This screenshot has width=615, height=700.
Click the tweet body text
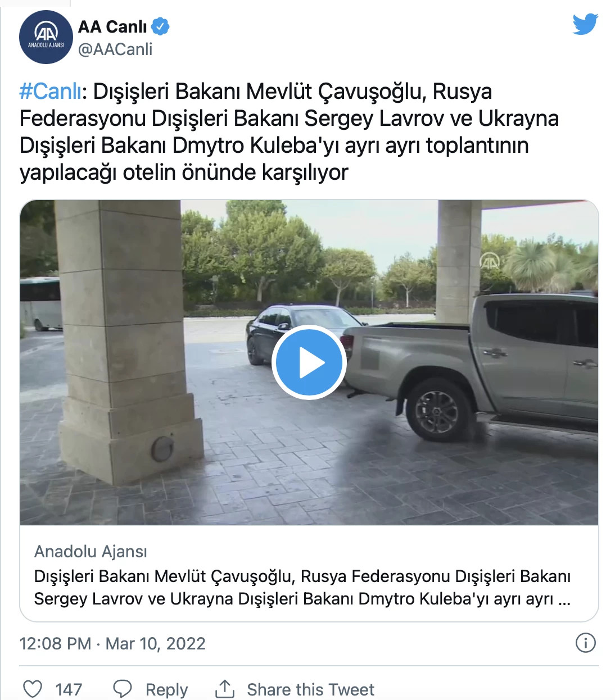coord(289,131)
